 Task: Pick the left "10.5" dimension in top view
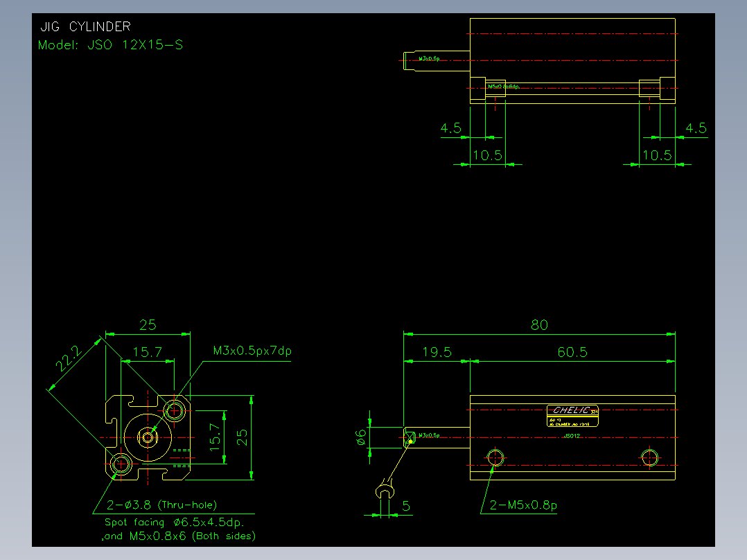(487, 155)
